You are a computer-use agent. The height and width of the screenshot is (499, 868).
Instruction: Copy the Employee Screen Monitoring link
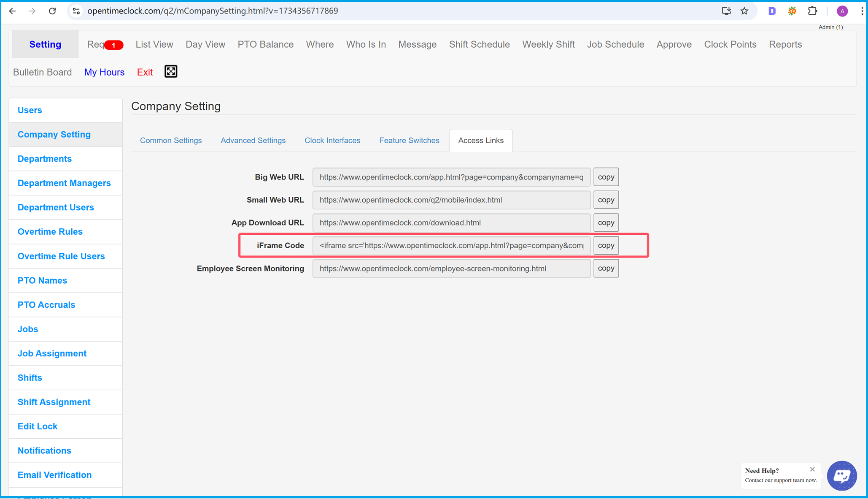pyautogui.click(x=606, y=268)
